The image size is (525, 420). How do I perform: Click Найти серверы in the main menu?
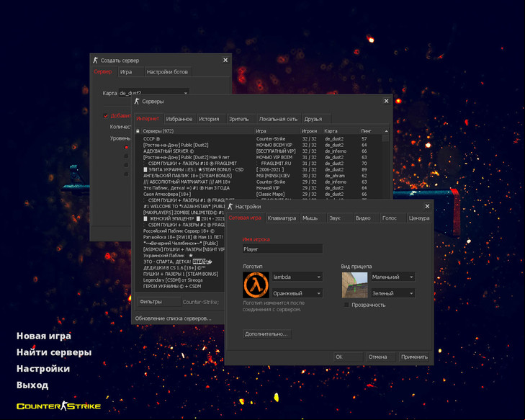[54, 352]
